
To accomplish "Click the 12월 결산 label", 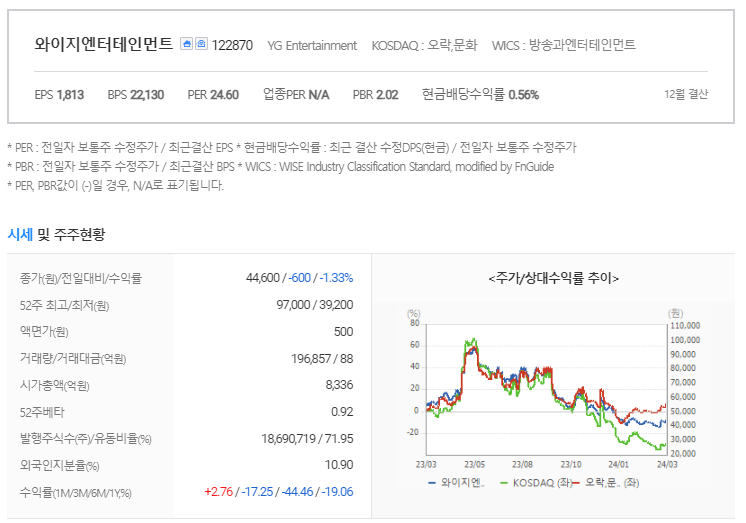I will pos(686,94).
